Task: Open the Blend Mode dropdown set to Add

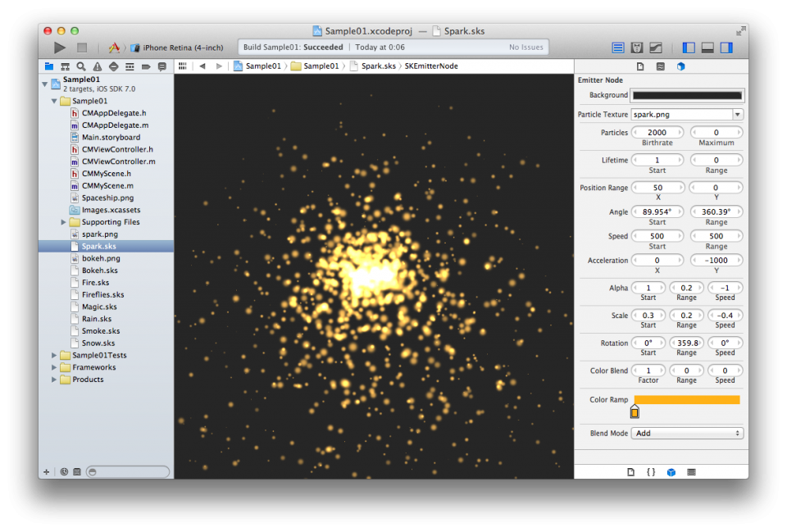Action: click(x=685, y=433)
